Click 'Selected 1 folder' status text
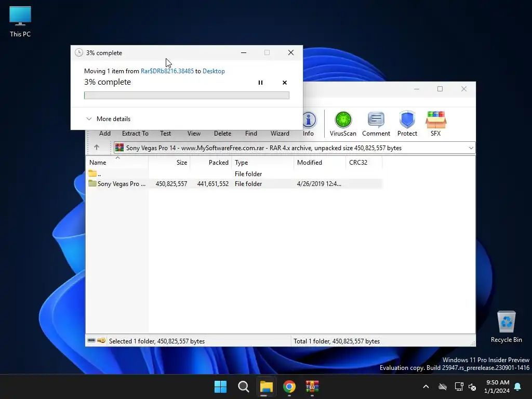The image size is (532, 399). coord(157,341)
